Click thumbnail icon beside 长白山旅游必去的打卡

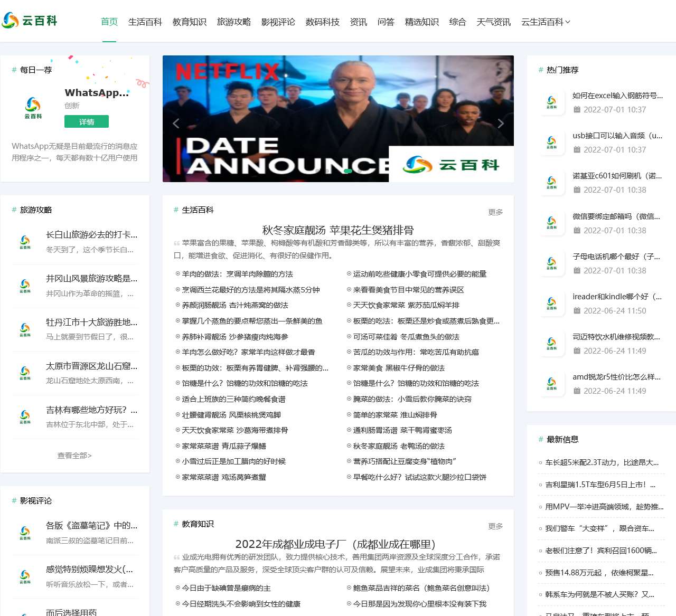(25, 242)
